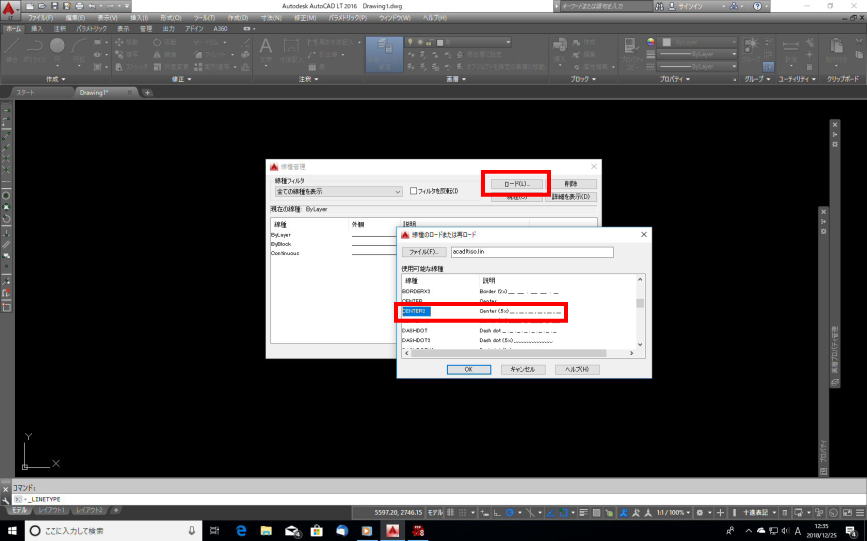Click the Windows search box in taskbar
Viewport: 867px width, 541px height.
pyautogui.click(x=113, y=530)
